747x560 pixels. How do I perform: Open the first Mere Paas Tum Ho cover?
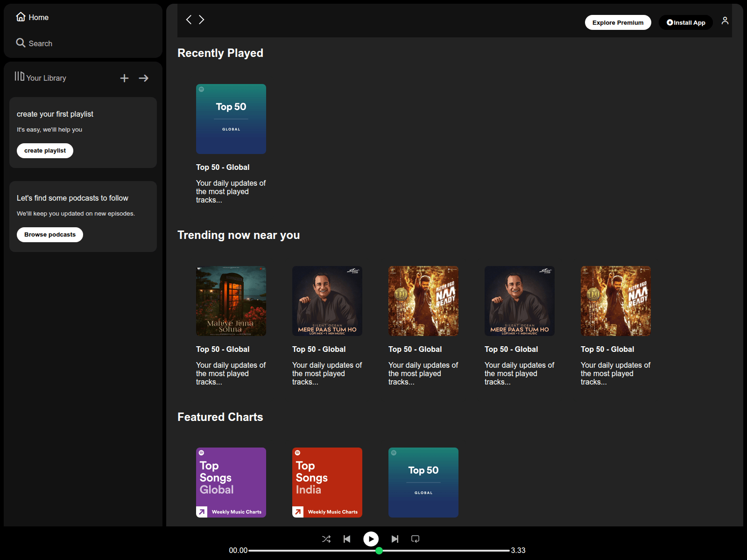click(x=327, y=301)
